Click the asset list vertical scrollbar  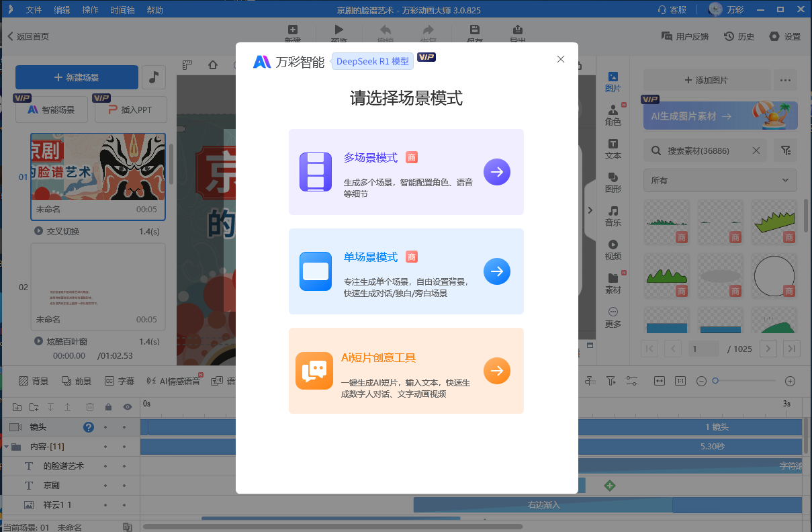[x=805, y=215]
